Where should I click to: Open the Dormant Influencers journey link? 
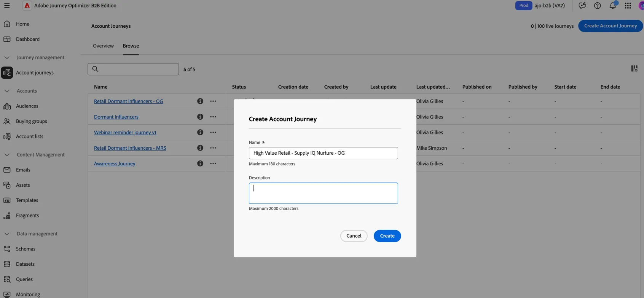[116, 117]
